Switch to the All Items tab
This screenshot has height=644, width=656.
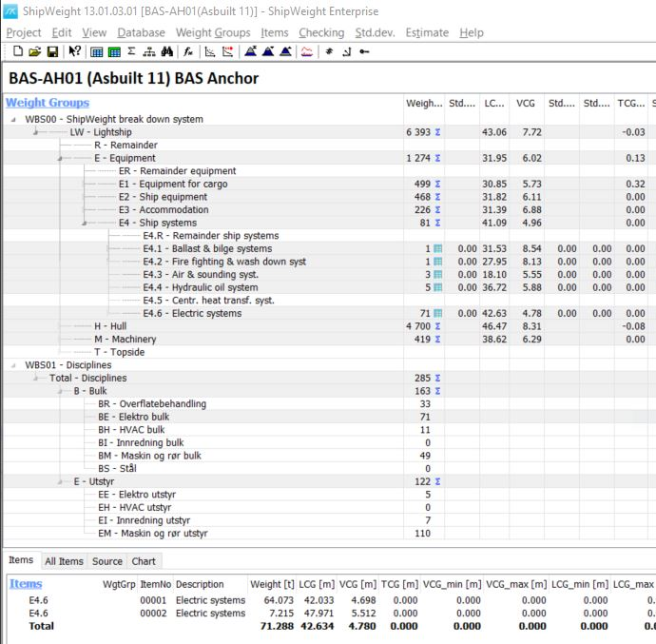(64, 561)
